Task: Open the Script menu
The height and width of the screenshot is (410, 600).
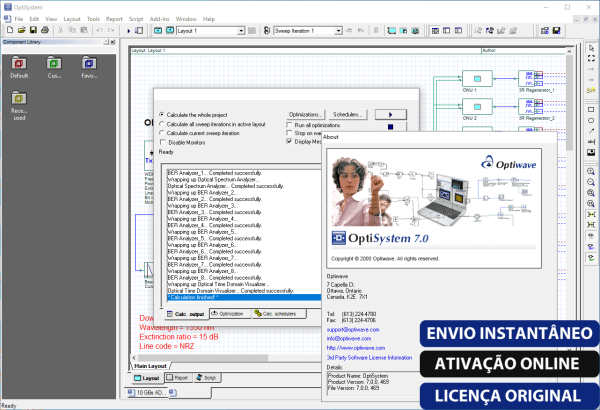Action: [136, 19]
